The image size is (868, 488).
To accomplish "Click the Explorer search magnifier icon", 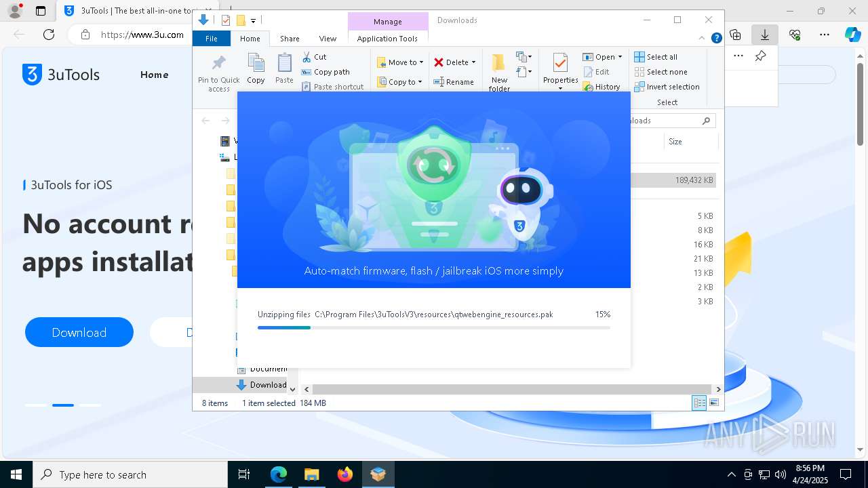I will (x=706, y=121).
